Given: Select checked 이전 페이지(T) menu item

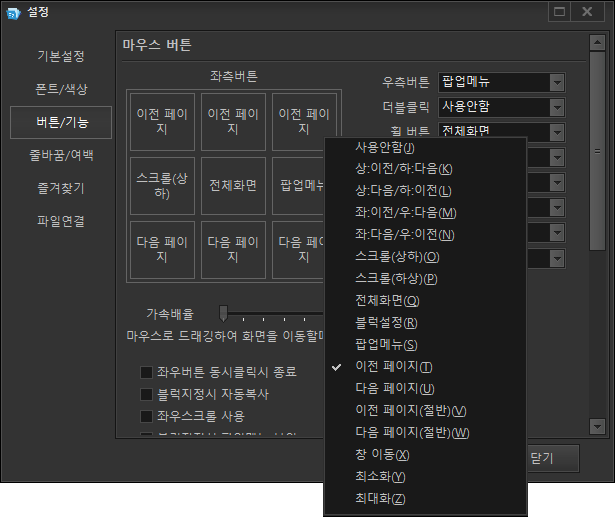Looking at the screenshot, I should tap(425, 367).
